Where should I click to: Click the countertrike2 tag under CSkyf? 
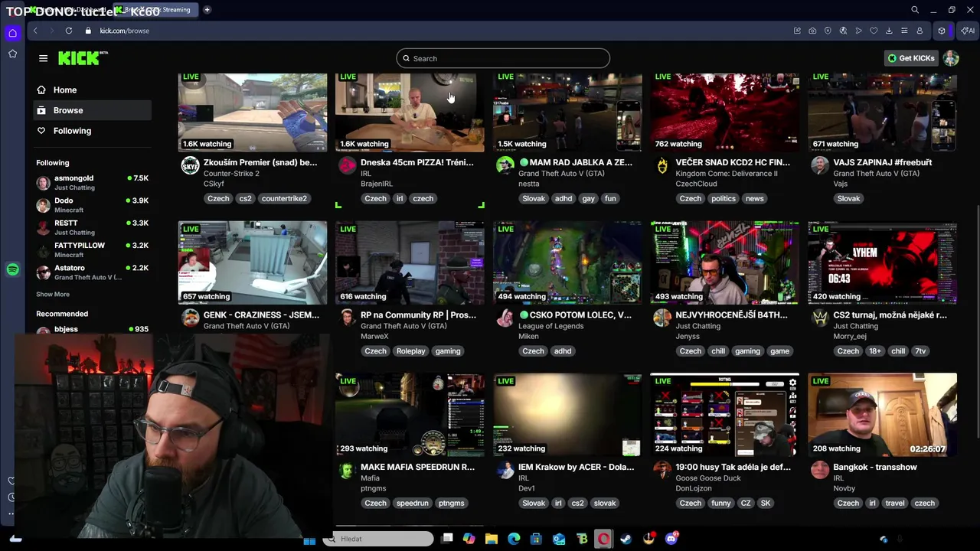(x=284, y=198)
